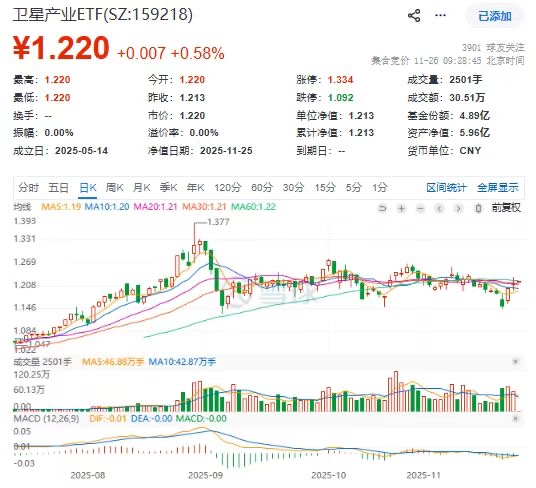Switch to the 分时 intraday tab
Screen dimensions: 536x488
29,188
